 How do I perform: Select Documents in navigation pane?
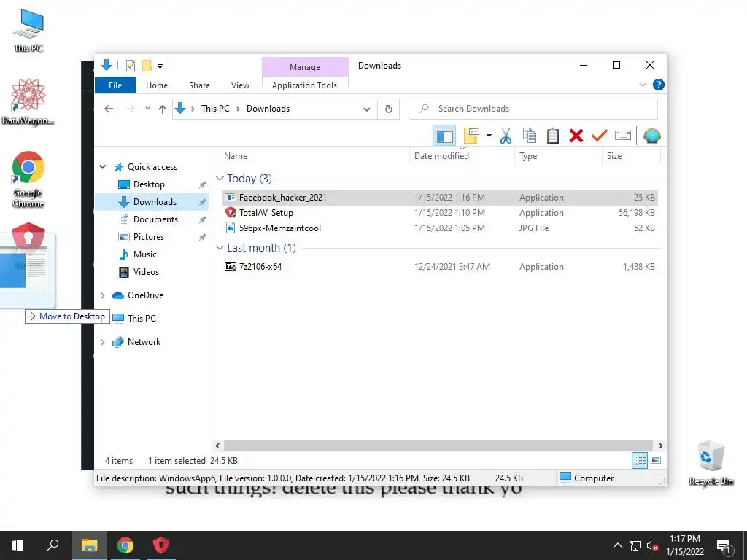(155, 219)
